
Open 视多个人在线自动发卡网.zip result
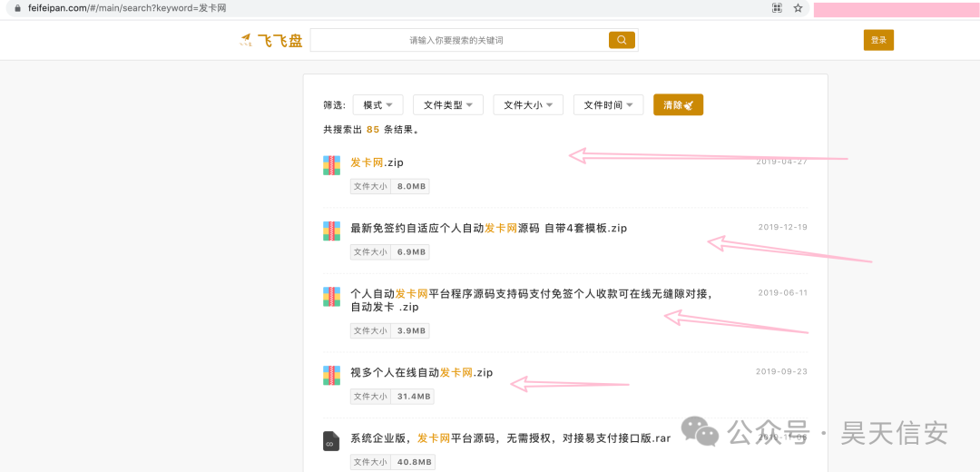coord(422,372)
